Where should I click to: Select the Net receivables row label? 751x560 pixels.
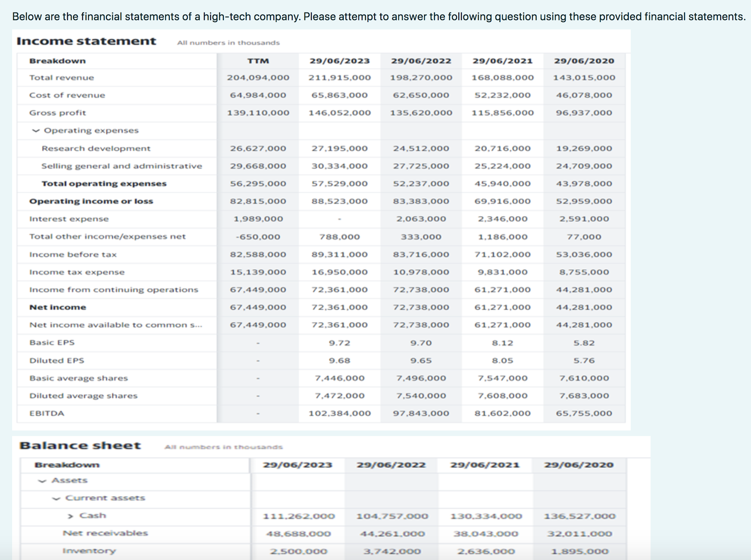point(105,533)
